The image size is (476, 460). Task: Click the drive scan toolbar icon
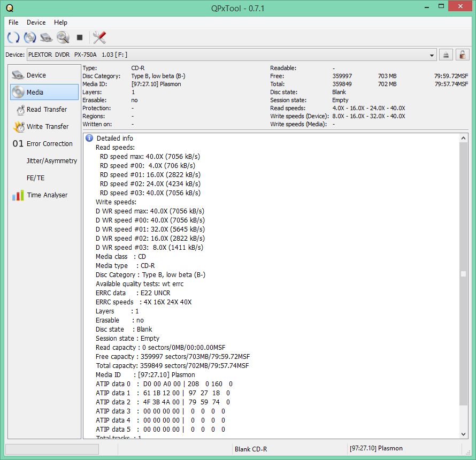click(46, 37)
